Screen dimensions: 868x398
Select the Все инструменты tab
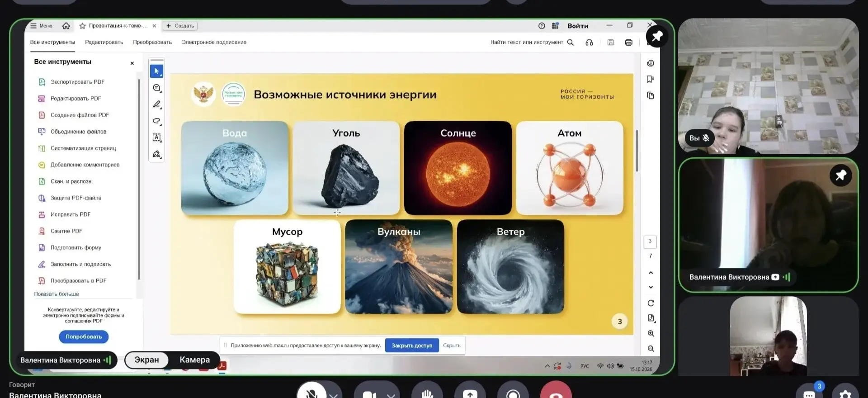point(52,42)
